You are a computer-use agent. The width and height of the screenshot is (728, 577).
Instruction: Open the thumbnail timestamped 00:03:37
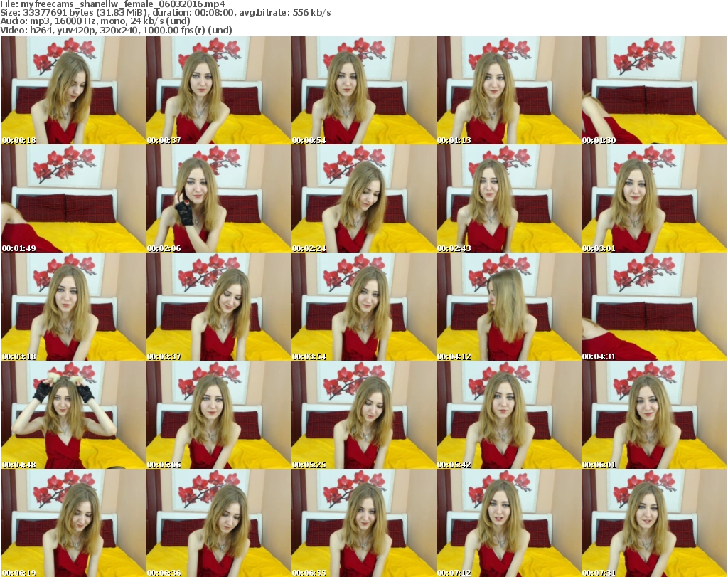(x=218, y=307)
